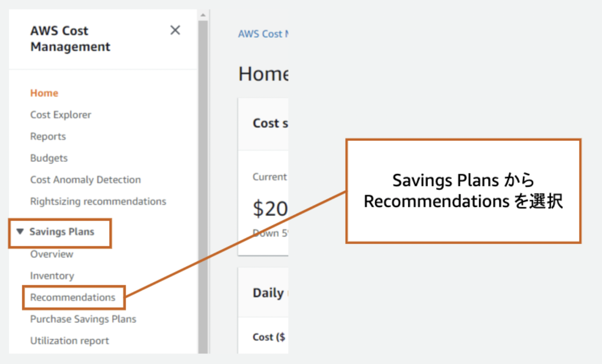Navigate to Cost Anomaly Detection
The height and width of the screenshot is (364, 602).
coord(85,180)
